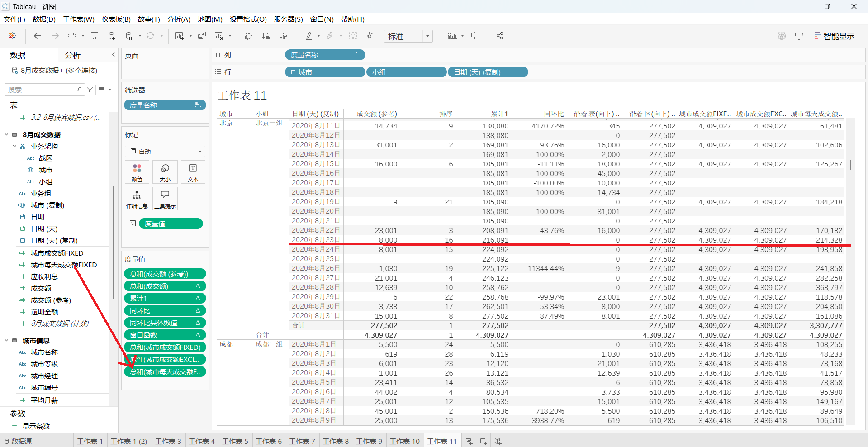Open the fit mode dropdown showing 标准
The height and width of the screenshot is (447, 868).
coord(408,36)
